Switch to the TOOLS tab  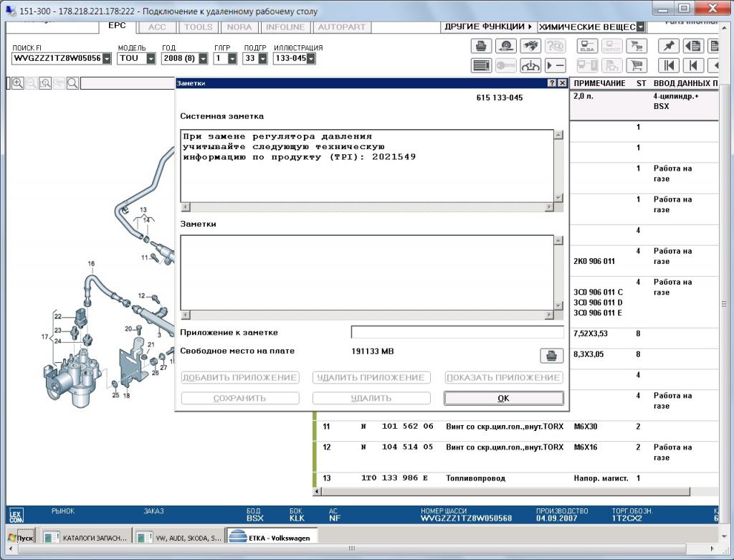tap(198, 27)
